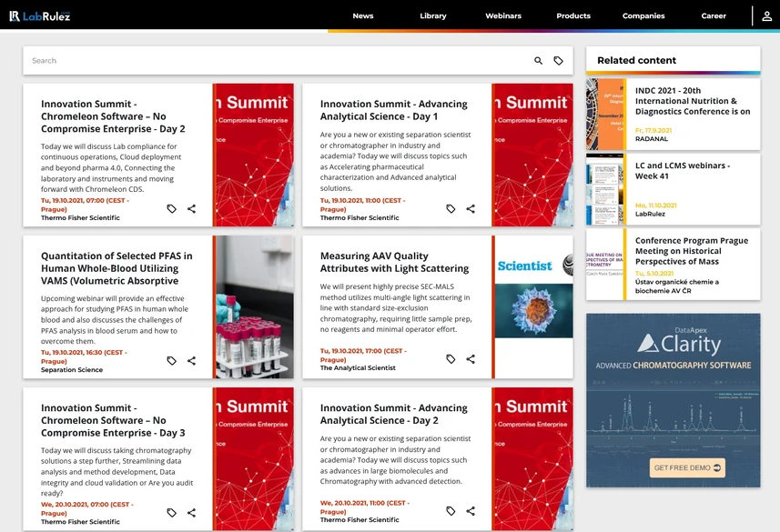780x532 pixels.
Task: Open the Library menu
Action: (433, 15)
